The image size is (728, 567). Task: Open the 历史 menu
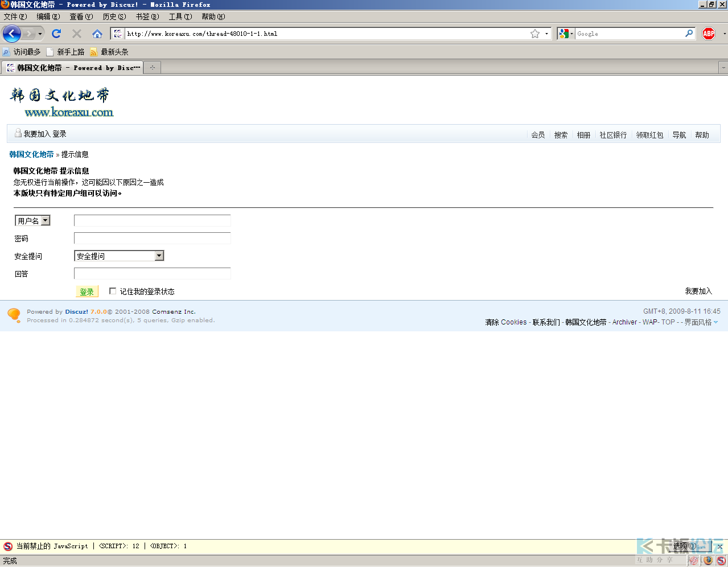point(114,17)
